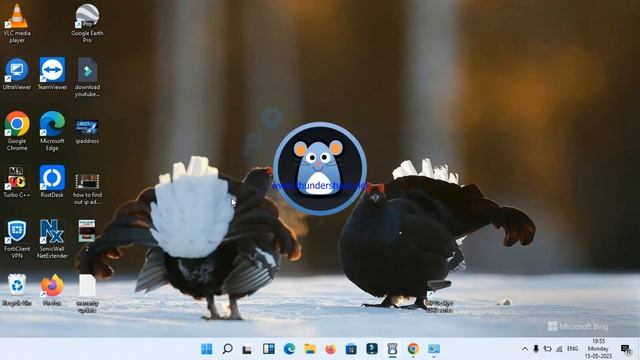Open Microsoft Store from the taskbar

351,349
